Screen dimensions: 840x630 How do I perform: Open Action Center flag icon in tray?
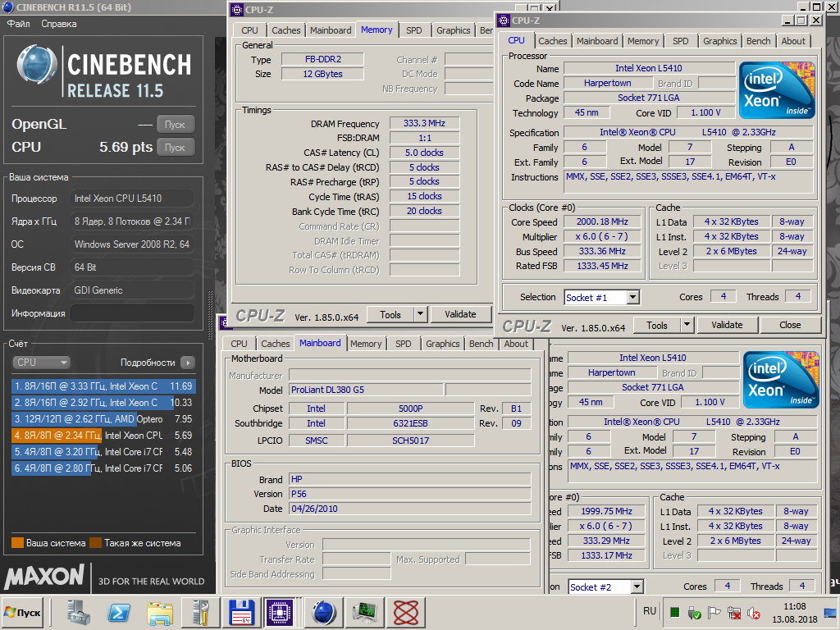(x=714, y=612)
